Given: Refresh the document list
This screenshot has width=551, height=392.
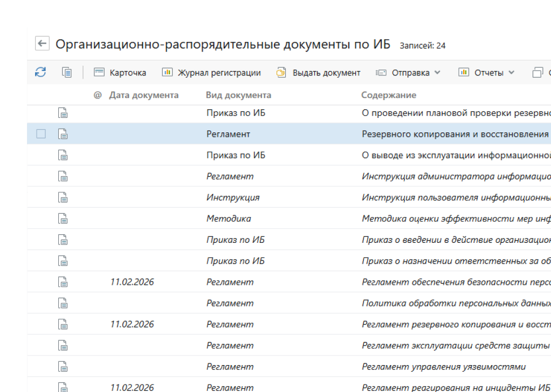Looking at the screenshot, I should [x=40, y=72].
